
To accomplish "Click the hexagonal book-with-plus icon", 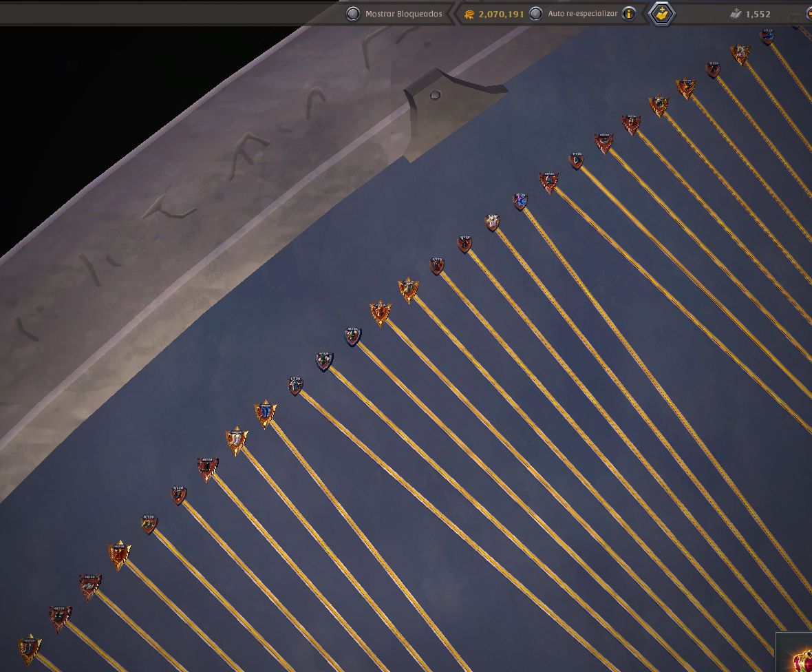I will [x=662, y=14].
